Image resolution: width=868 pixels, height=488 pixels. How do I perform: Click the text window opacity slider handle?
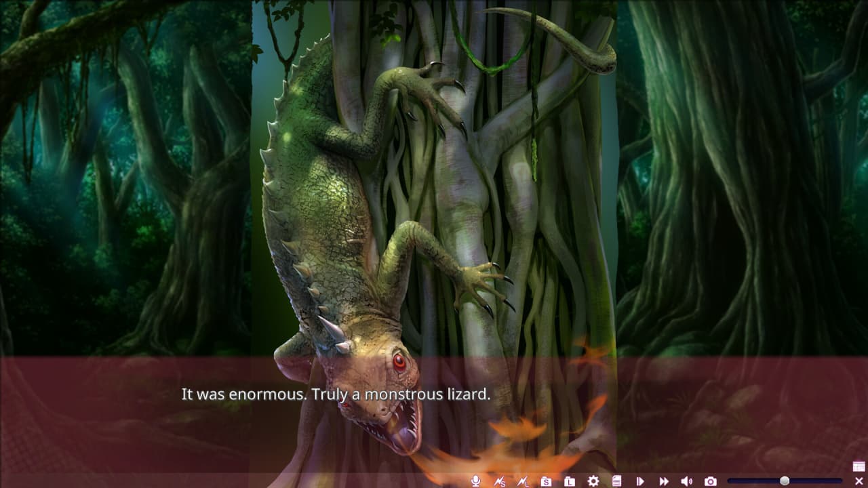click(785, 481)
